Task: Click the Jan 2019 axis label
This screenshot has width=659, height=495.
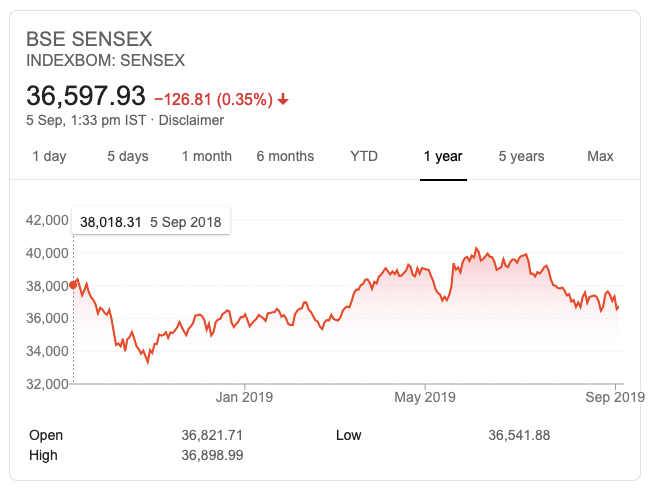Action: (x=244, y=397)
